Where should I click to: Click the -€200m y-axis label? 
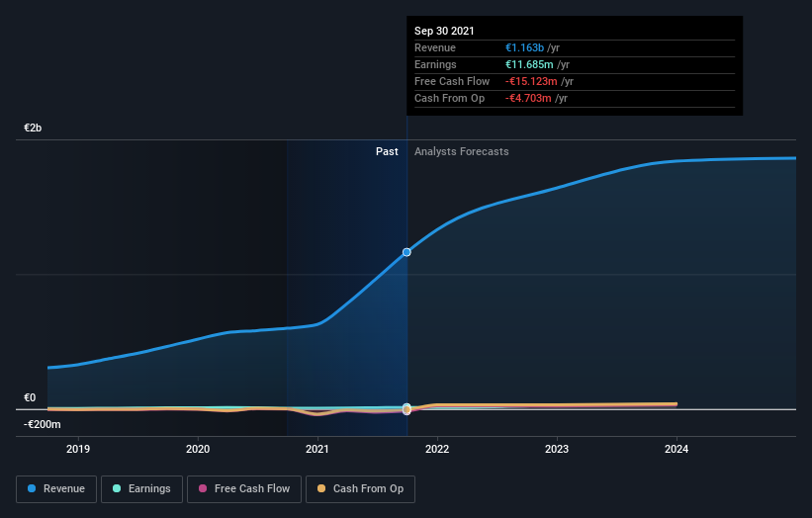pyautogui.click(x=42, y=424)
